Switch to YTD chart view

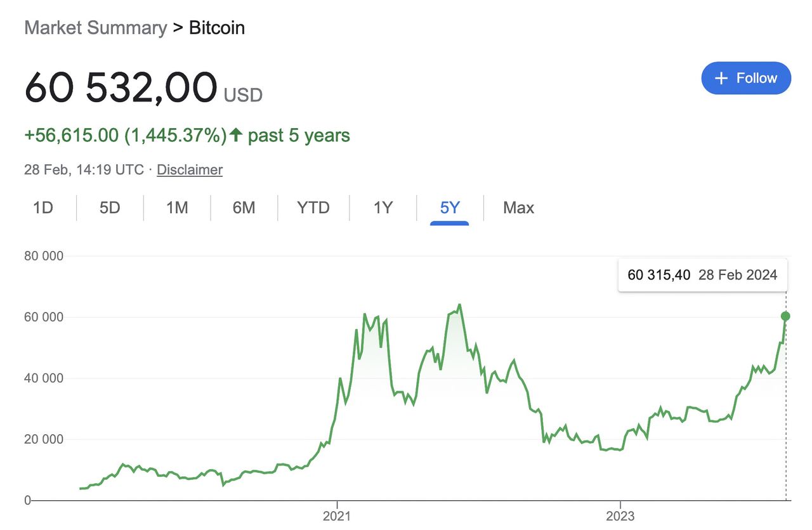tap(313, 208)
